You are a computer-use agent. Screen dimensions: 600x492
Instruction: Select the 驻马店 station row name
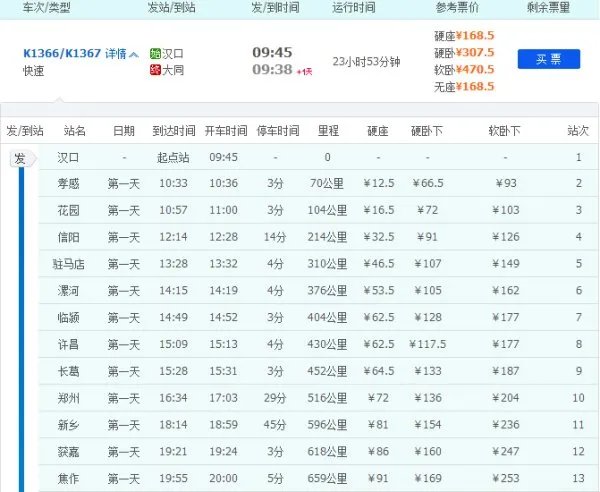tap(68, 264)
